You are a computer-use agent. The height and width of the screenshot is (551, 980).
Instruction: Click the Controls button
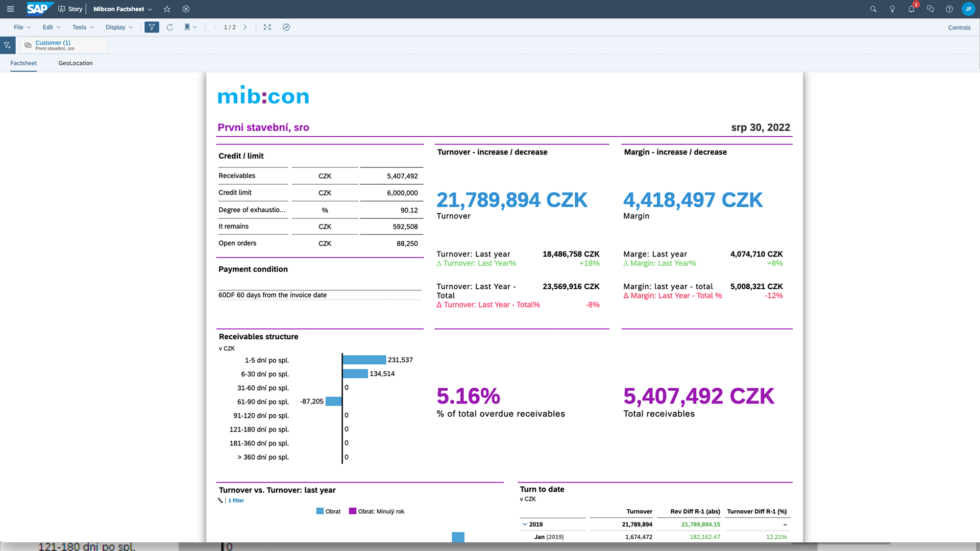(x=959, y=28)
